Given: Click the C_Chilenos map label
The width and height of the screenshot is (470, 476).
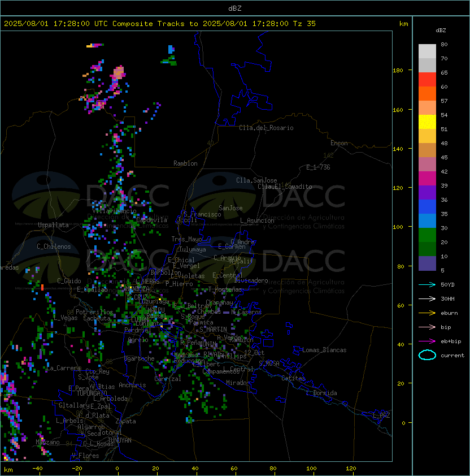Looking at the screenshot, I should click(54, 246).
